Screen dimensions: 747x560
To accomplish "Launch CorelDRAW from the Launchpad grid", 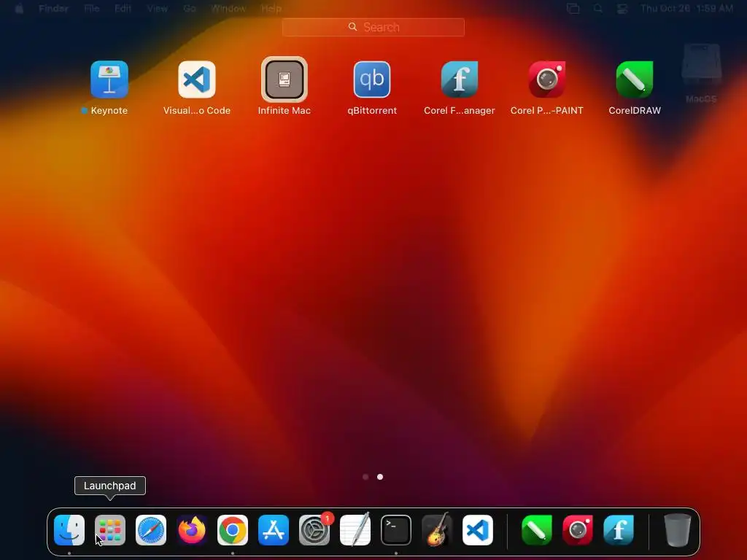I will [x=635, y=79].
